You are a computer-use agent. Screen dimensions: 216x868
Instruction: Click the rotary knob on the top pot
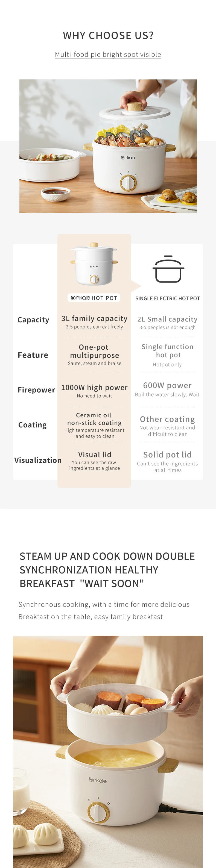tap(128, 183)
